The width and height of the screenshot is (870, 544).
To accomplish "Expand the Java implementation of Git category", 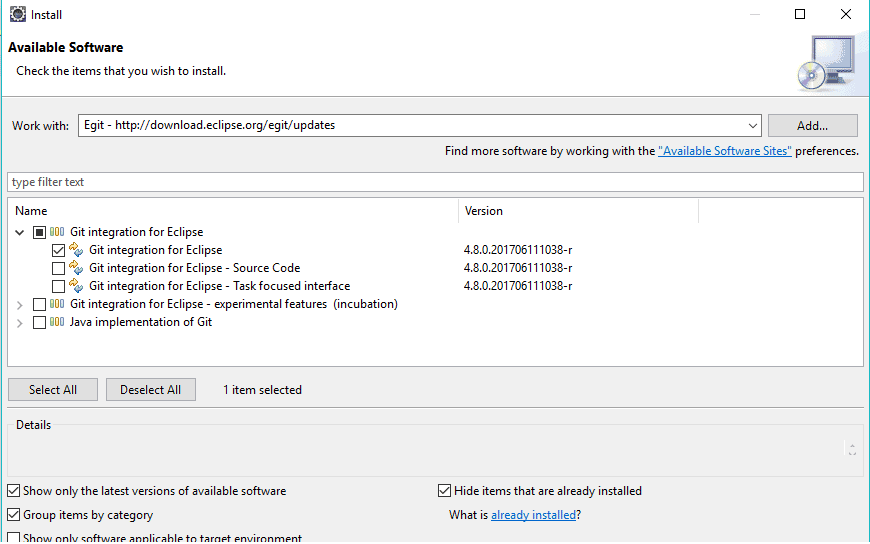I will (x=20, y=323).
